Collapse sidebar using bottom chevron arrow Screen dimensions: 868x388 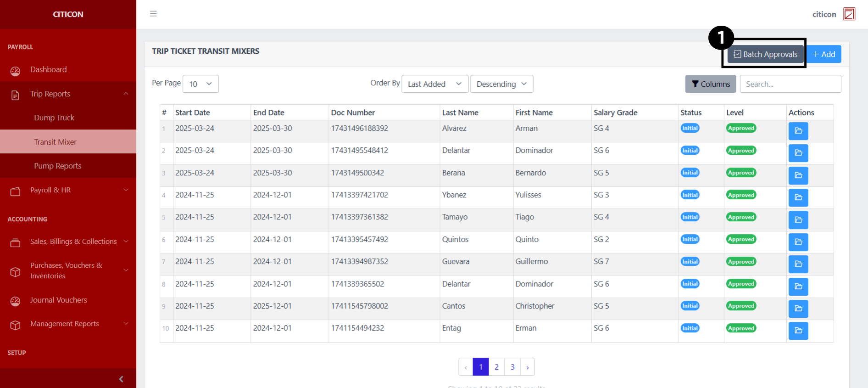point(121,379)
